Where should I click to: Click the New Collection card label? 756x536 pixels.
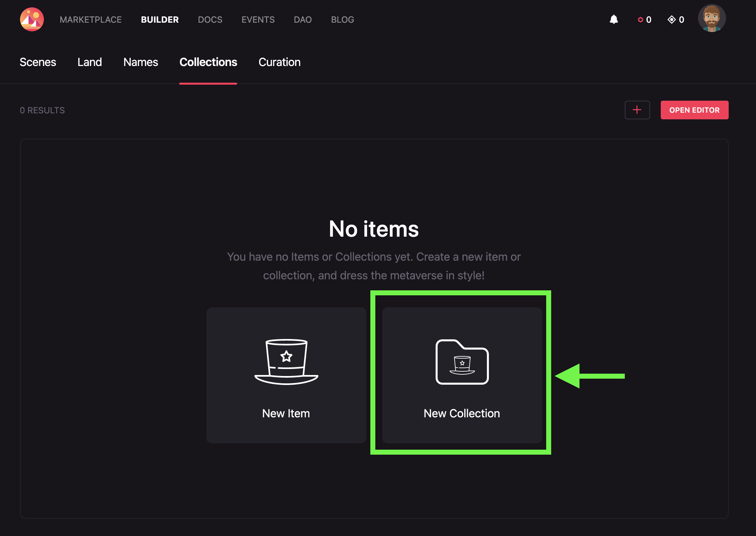462,413
